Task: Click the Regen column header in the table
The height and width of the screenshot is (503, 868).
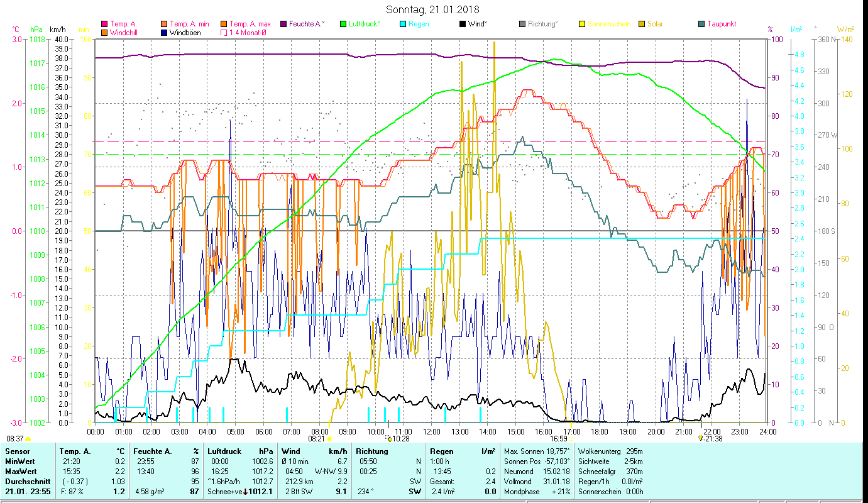Action: click(x=442, y=451)
